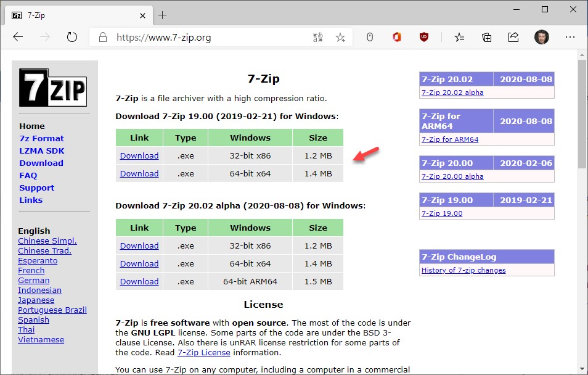Image resolution: width=588 pixels, height=375 pixels.
Task: Refresh the 7-zip.org page
Action: (x=72, y=37)
